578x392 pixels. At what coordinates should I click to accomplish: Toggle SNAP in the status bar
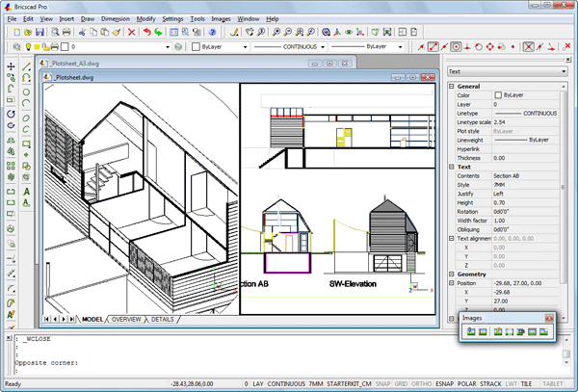click(382, 384)
